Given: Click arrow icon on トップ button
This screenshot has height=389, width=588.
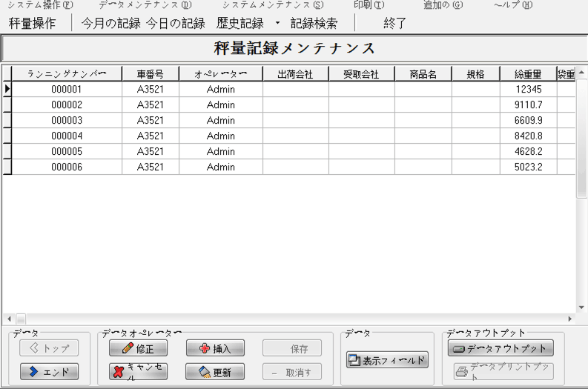Looking at the screenshot, I should (34, 348).
